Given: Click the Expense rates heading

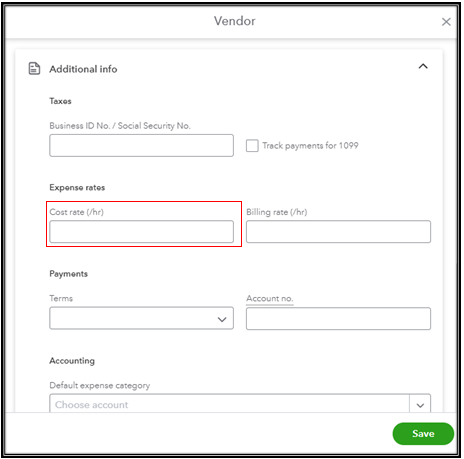Looking at the screenshot, I should tap(77, 188).
